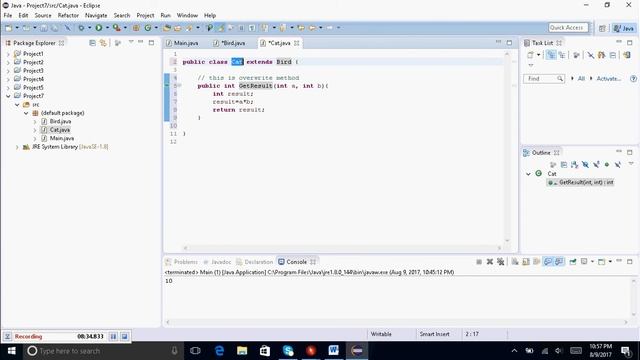Click the Java perspective button
The image size is (640, 360).
624,28
